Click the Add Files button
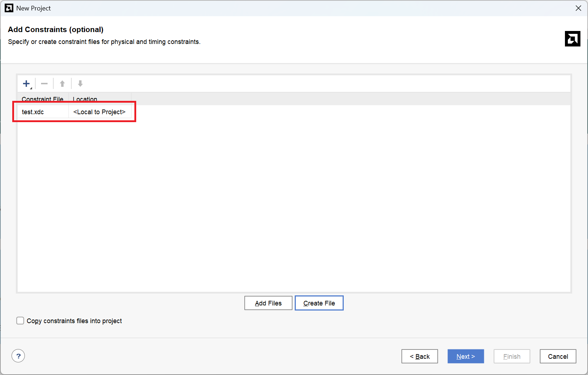The height and width of the screenshot is (375, 588). coord(268,303)
